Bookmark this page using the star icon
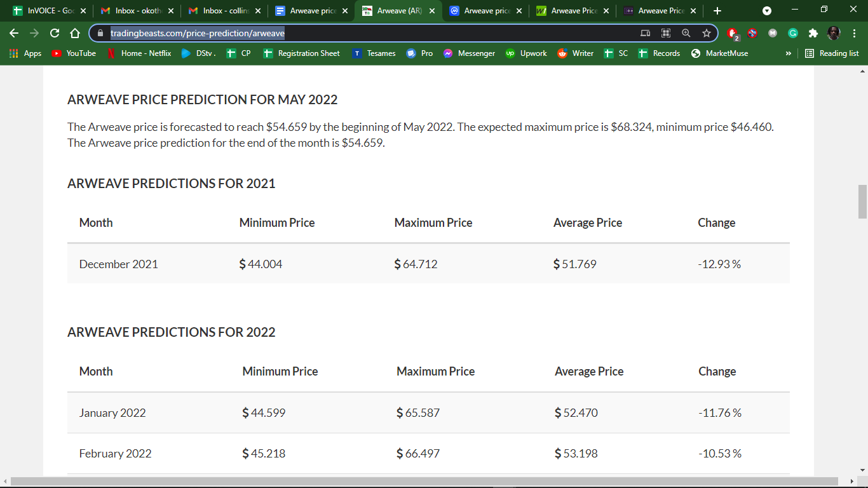 [x=707, y=32]
